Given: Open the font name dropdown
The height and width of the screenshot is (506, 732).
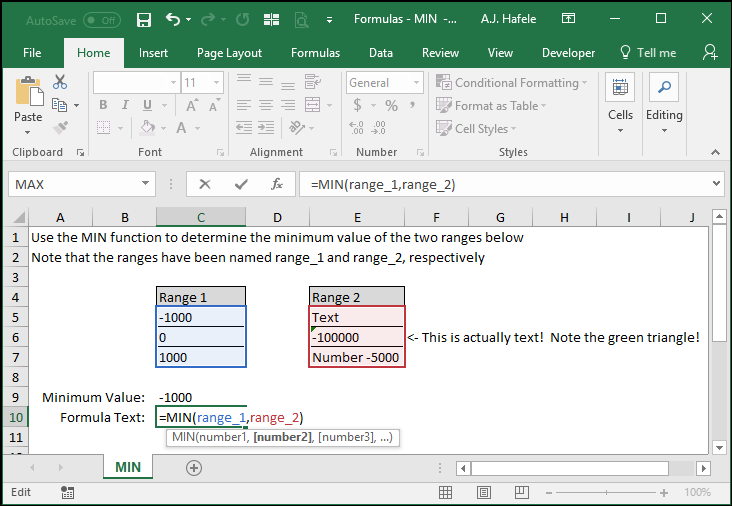Looking at the screenshot, I should click(x=173, y=83).
